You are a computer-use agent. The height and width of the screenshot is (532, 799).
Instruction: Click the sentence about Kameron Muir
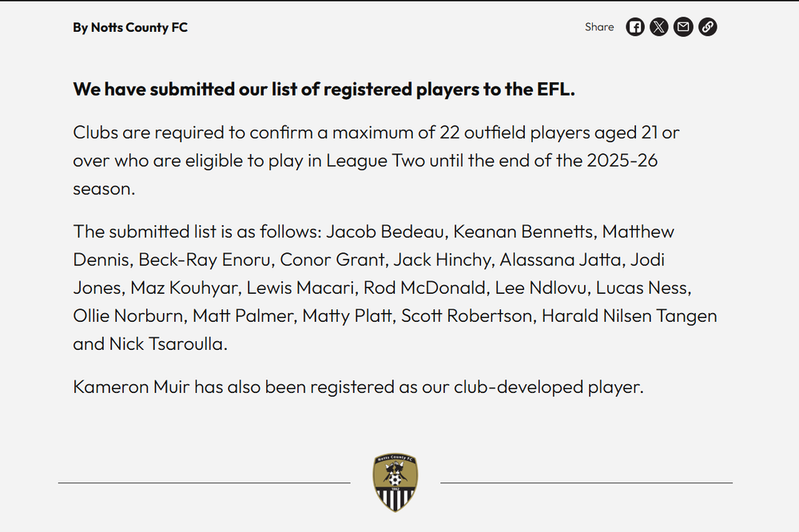pos(358,387)
